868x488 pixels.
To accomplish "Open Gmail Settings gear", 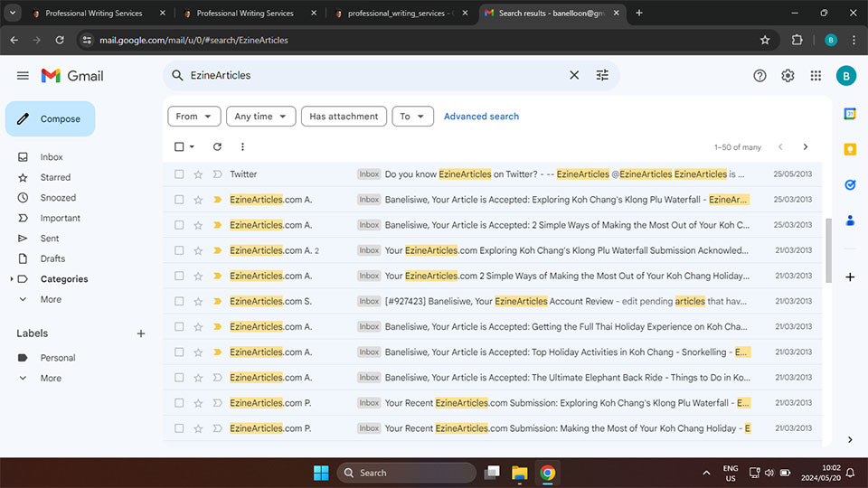I will [x=788, y=76].
